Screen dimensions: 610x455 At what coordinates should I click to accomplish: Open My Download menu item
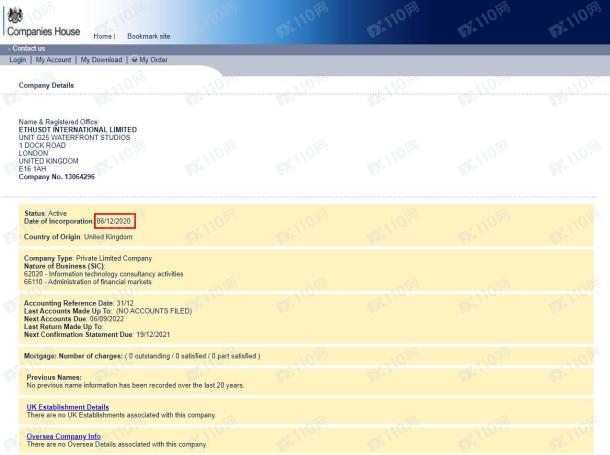point(101,60)
